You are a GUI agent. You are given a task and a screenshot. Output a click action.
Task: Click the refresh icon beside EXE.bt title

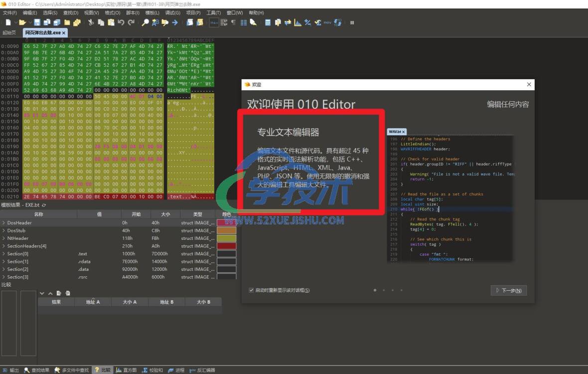click(x=44, y=205)
